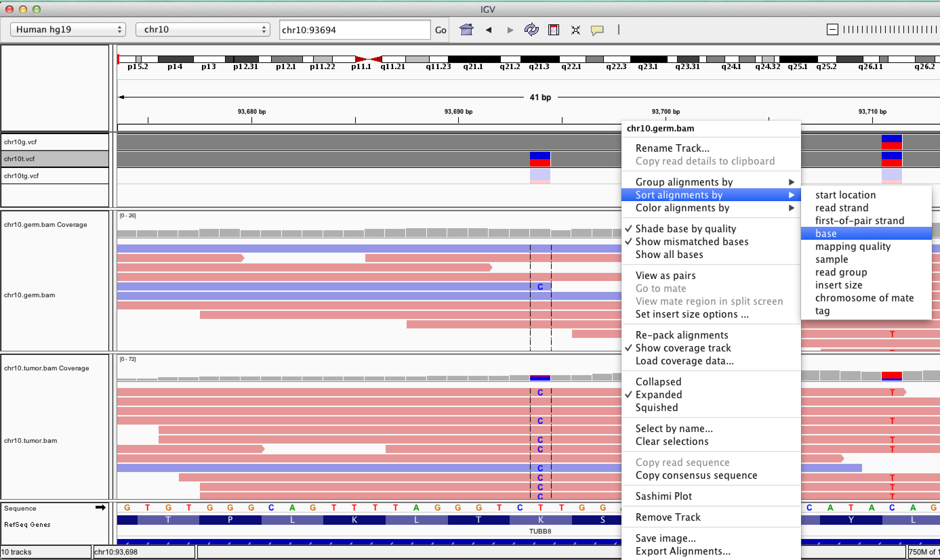Select chr10.tumor.bam Coverage track label
940x560 pixels.
point(46,368)
